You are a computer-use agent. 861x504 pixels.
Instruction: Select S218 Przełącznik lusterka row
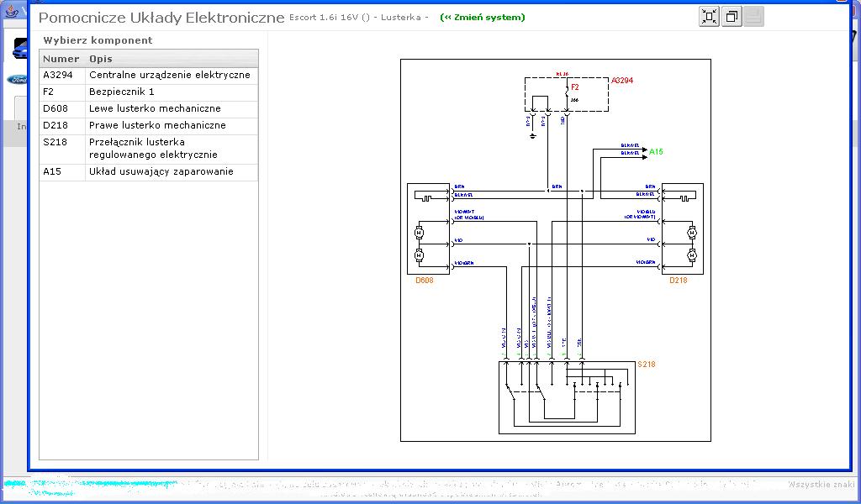click(149, 149)
